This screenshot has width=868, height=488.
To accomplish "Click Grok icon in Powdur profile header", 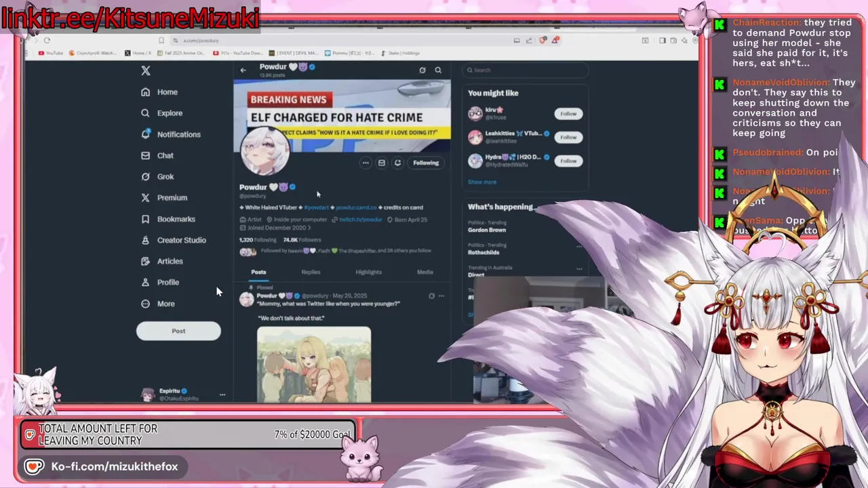I will [422, 70].
